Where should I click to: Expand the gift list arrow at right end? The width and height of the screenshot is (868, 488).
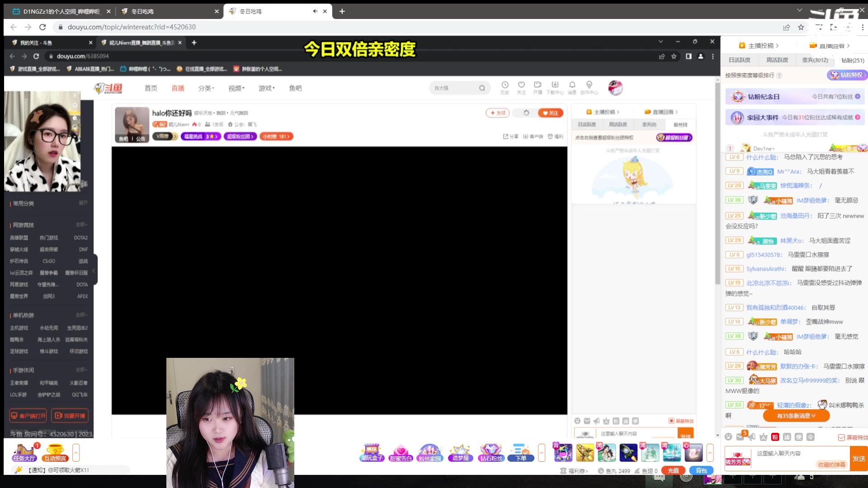710,453
